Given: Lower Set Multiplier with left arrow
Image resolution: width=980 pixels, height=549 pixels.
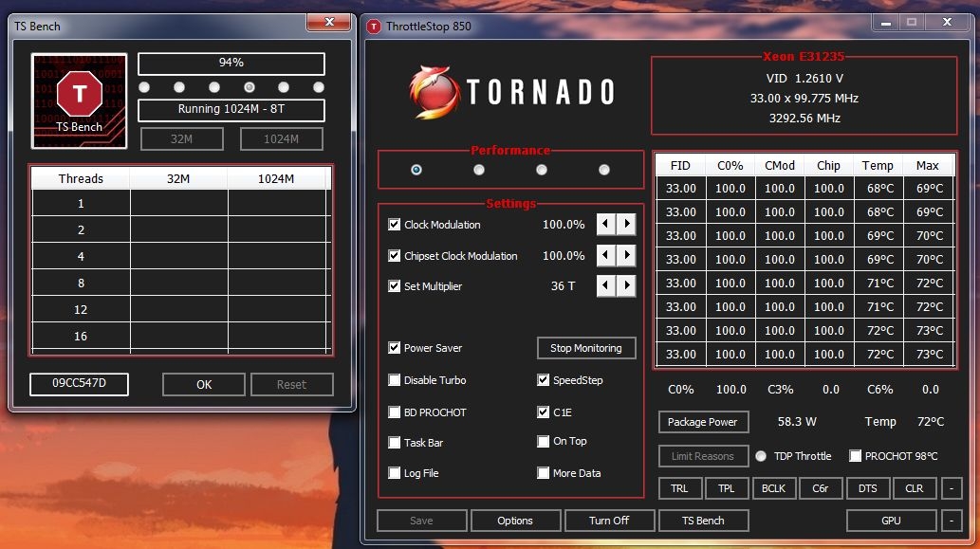Looking at the screenshot, I should pos(605,286).
